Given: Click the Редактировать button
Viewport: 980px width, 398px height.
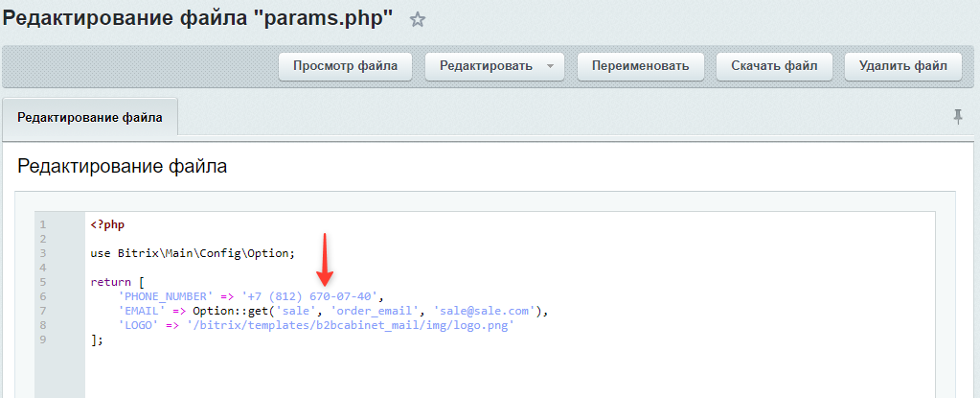Looking at the screenshot, I should 486,66.
